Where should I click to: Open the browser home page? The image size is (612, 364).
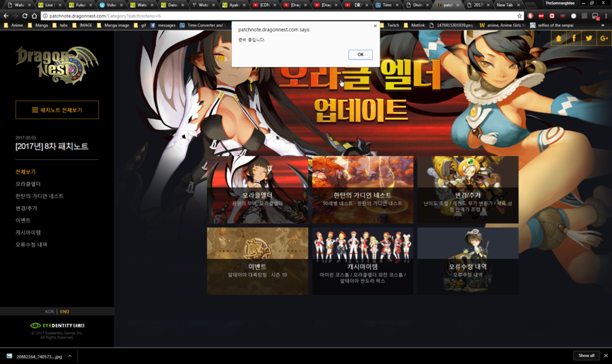point(35,16)
